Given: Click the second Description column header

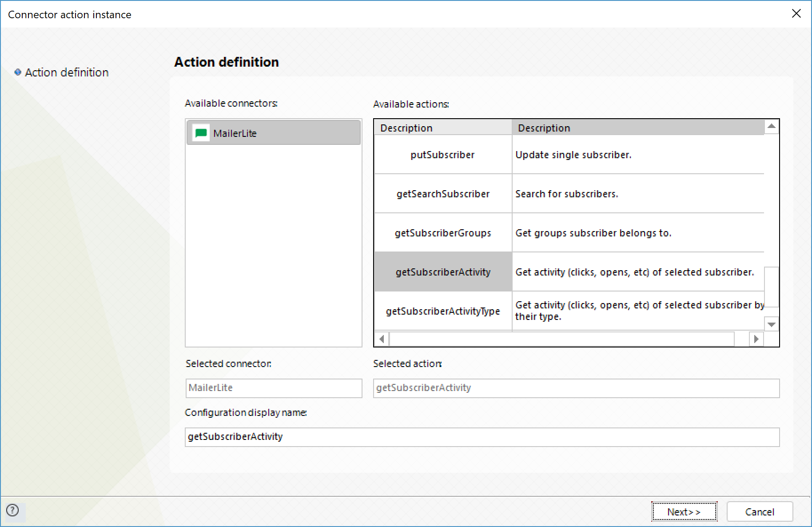Looking at the screenshot, I should 638,128.
